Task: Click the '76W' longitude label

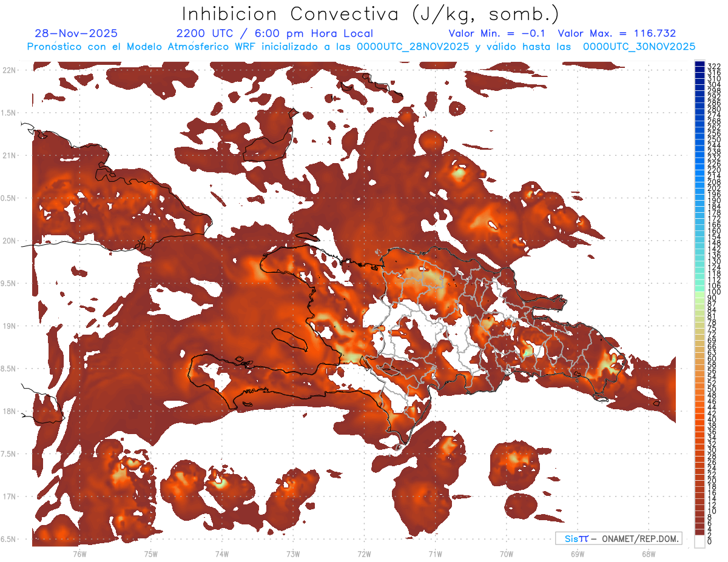Action: point(79,554)
